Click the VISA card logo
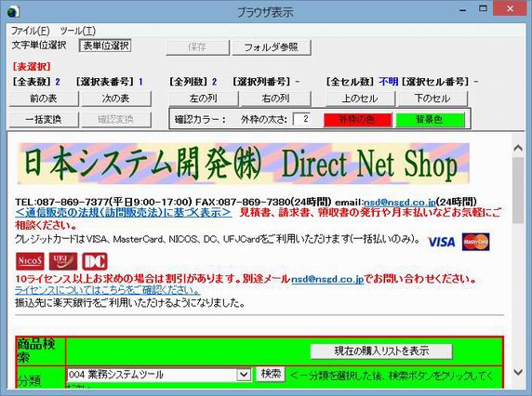 442,242
